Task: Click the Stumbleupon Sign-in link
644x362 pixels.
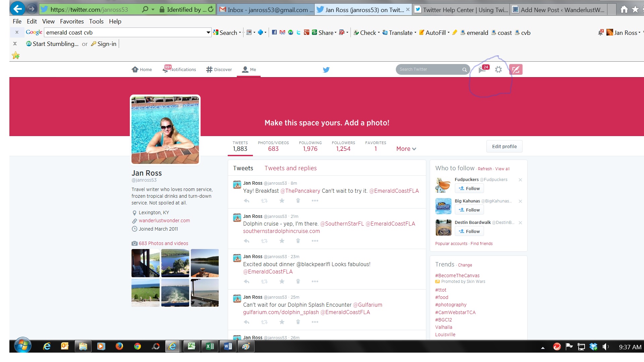Action: click(104, 44)
